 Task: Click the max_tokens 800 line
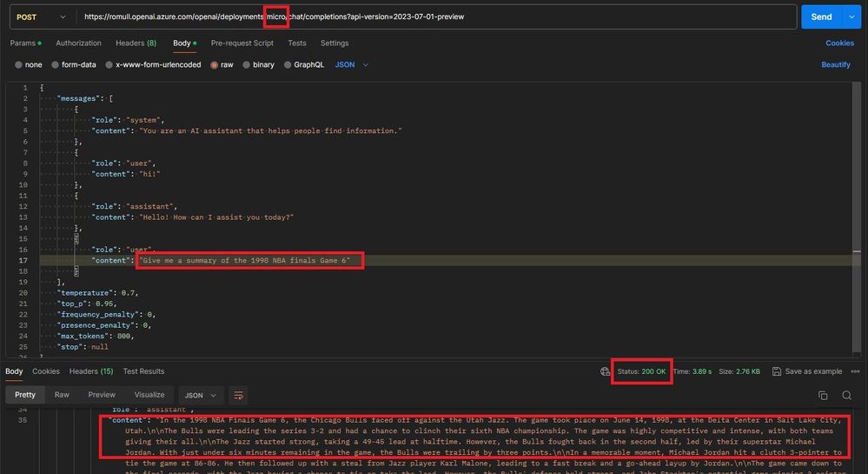tap(96, 336)
